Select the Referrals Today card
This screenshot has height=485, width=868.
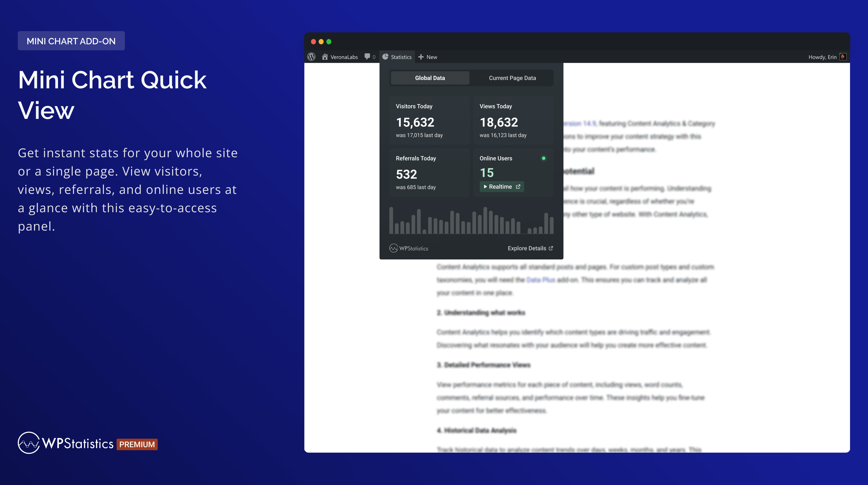coord(429,173)
